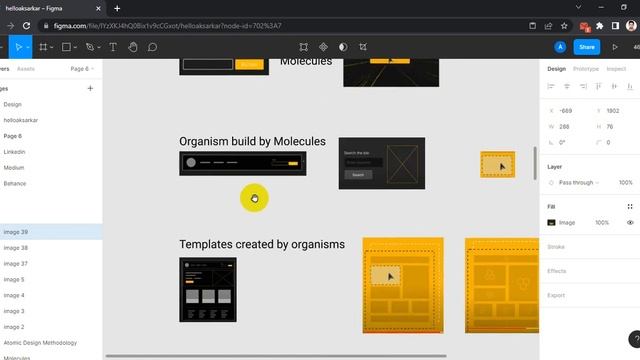640x360 pixels.
Task: Click the Fill image swatch
Action: tap(551, 222)
